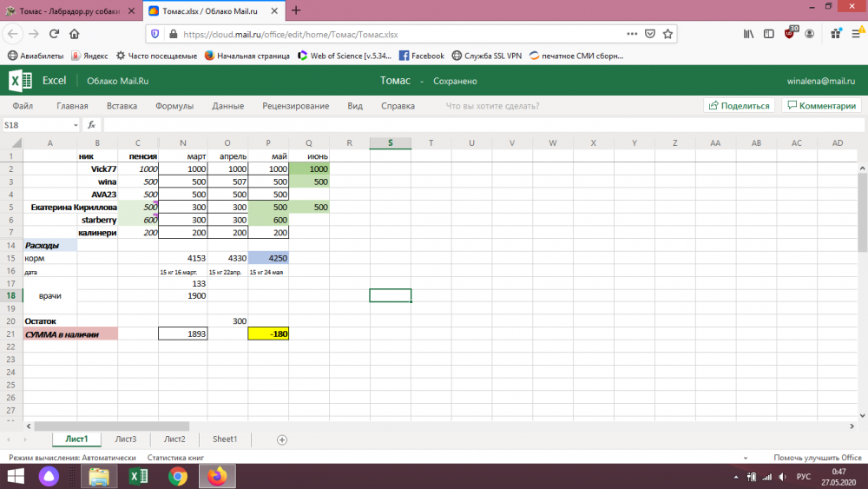Open the Комментарии comments button
The width and height of the screenshot is (868, 489).
[x=820, y=106]
